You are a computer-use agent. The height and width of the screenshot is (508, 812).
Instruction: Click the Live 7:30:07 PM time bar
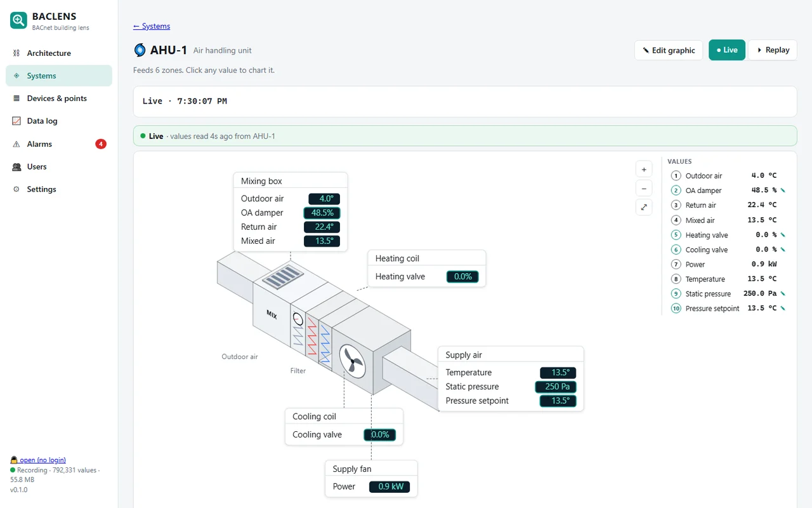tap(465, 102)
